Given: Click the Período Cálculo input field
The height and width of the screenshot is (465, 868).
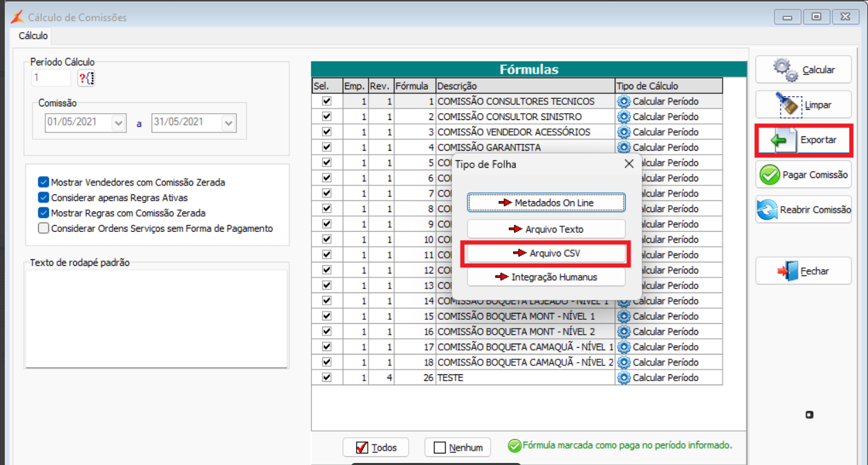Looking at the screenshot, I should (51, 78).
